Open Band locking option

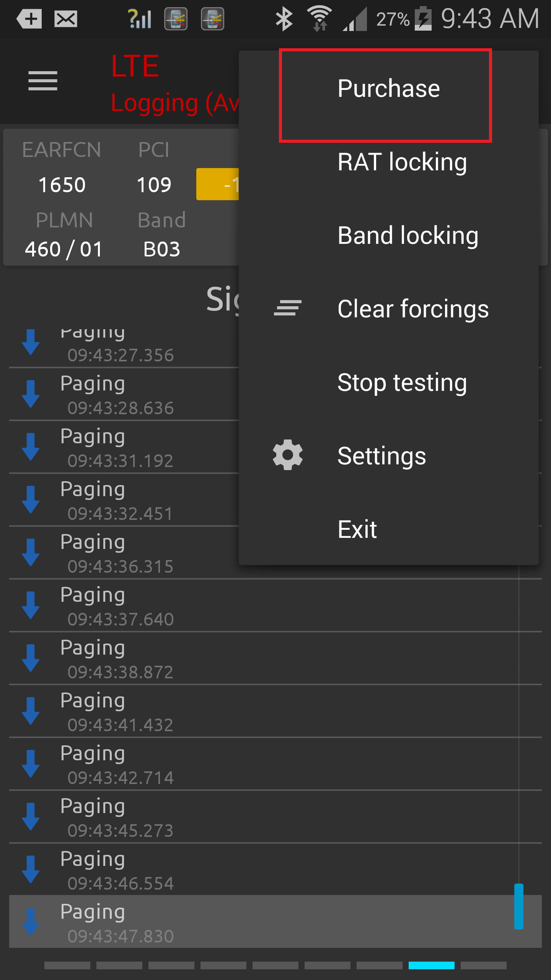tap(388, 235)
